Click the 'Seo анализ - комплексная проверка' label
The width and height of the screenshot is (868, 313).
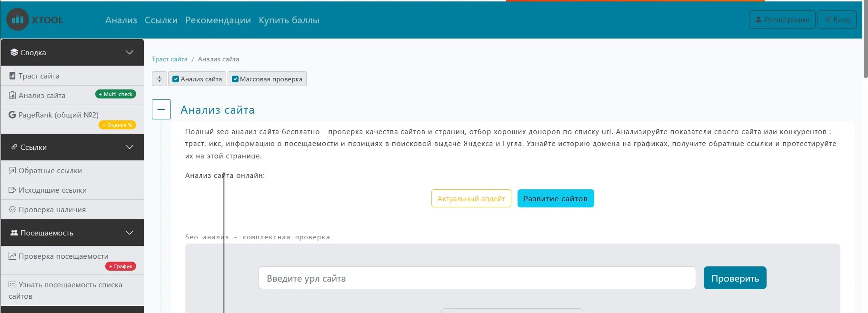point(258,237)
